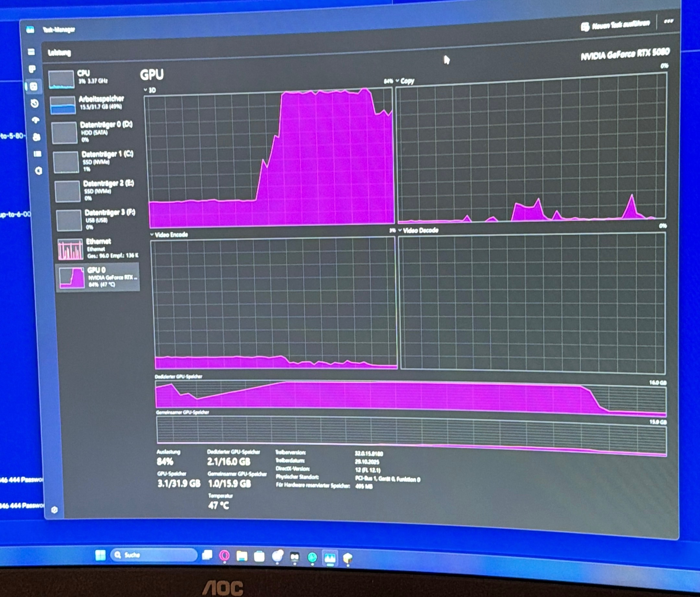Click the Windows Start button
The width and height of the screenshot is (700, 597).
100,555
